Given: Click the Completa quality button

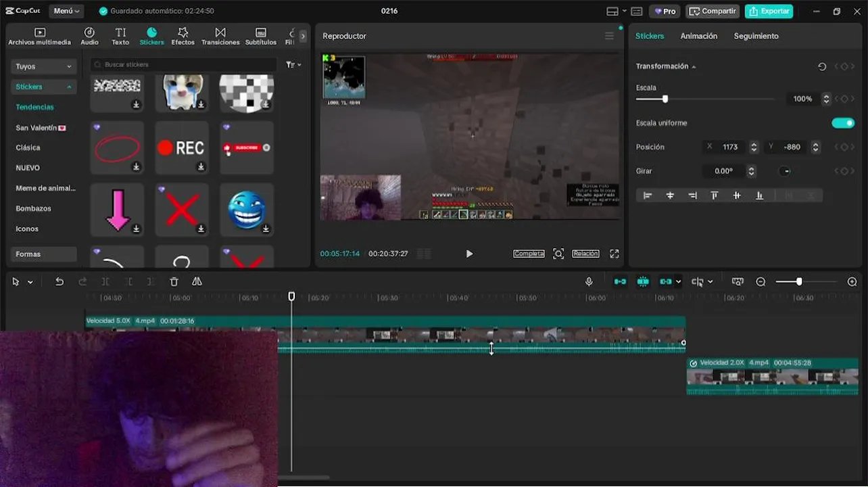Looking at the screenshot, I should click(529, 254).
